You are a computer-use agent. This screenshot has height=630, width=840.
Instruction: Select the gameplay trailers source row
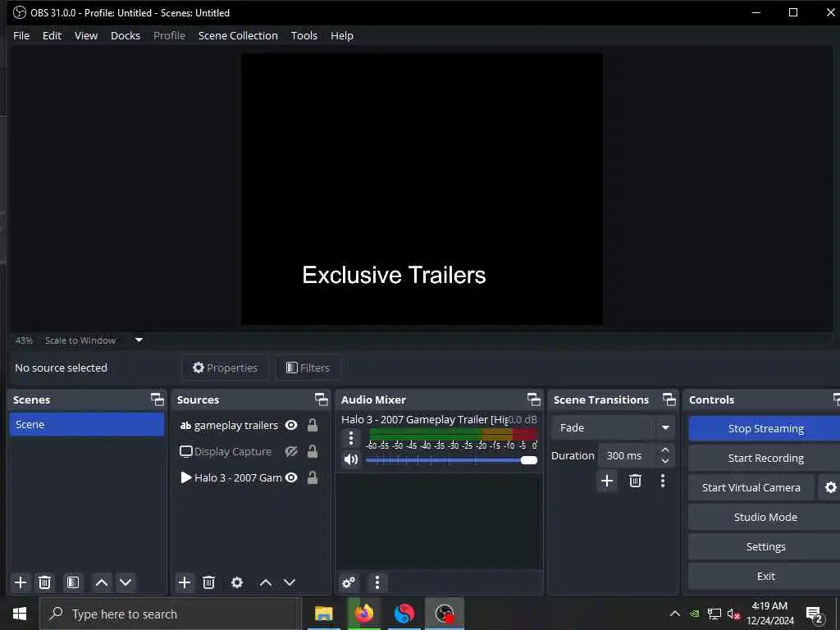tap(249, 426)
